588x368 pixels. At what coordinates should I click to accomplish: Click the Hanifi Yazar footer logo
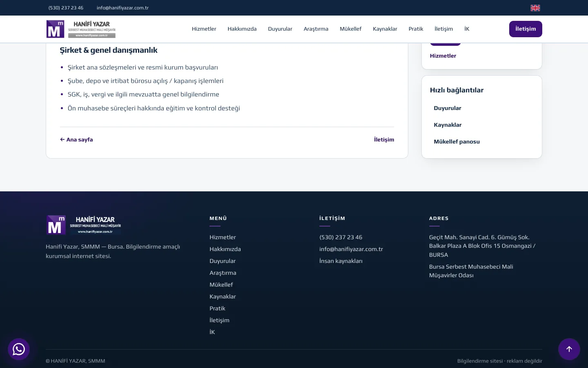coord(84,225)
